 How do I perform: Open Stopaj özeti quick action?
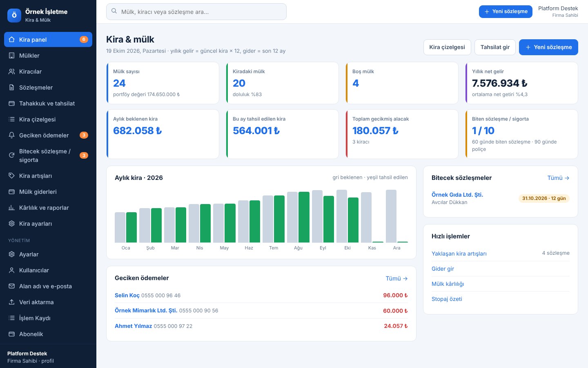tap(447, 299)
